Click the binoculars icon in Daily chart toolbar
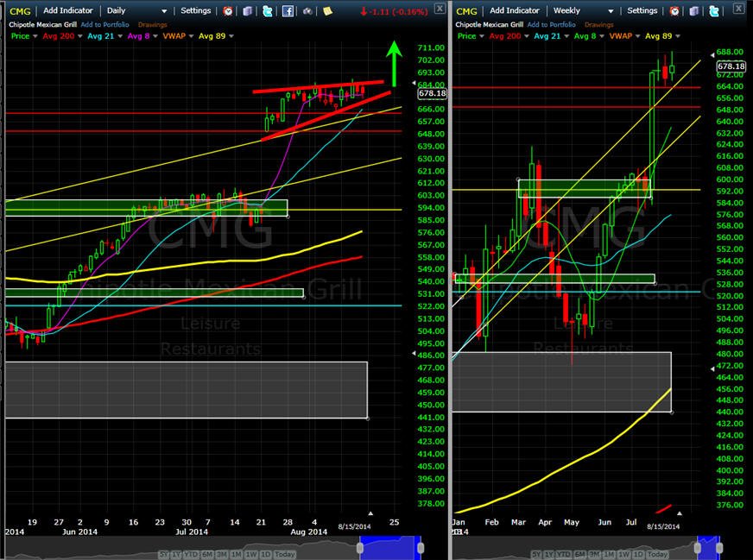 point(307,11)
